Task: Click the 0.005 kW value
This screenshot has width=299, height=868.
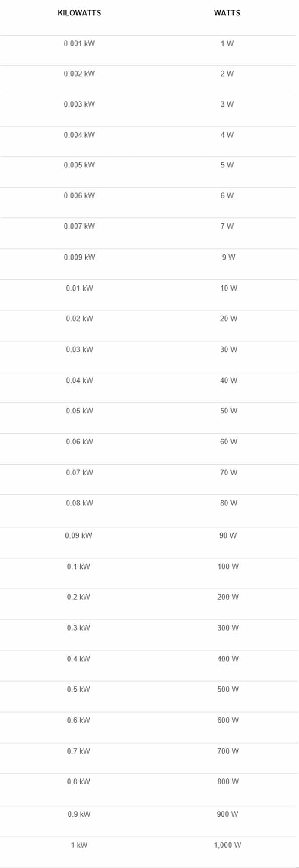Action: click(79, 165)
